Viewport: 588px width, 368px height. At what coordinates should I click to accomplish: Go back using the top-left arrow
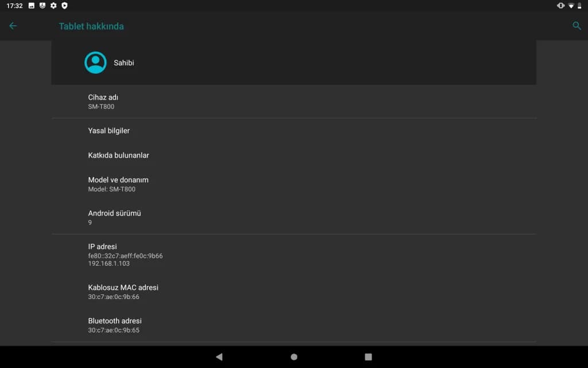tap(13, 26)
